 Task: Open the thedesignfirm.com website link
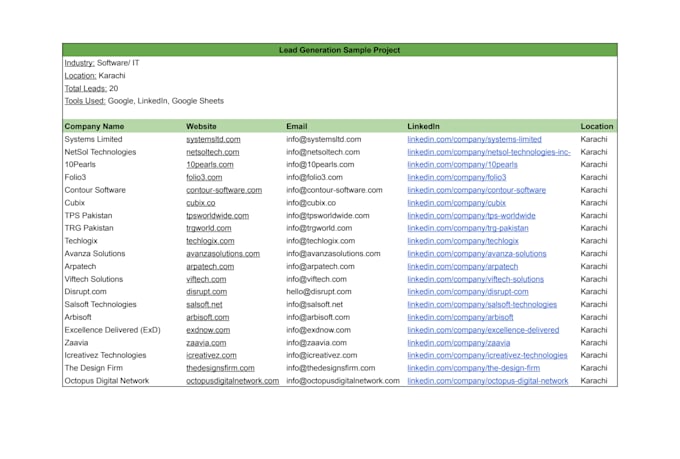click(220, 368)
